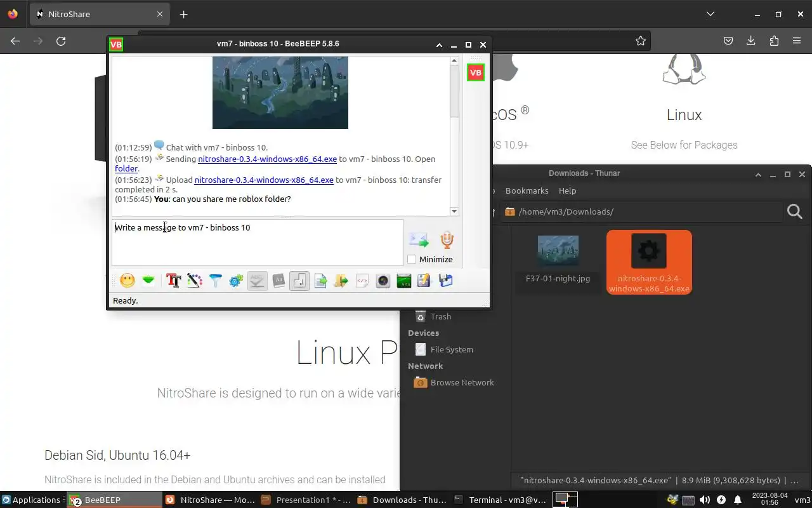Bookmark this page with star icon

click(x=641, y=41)
